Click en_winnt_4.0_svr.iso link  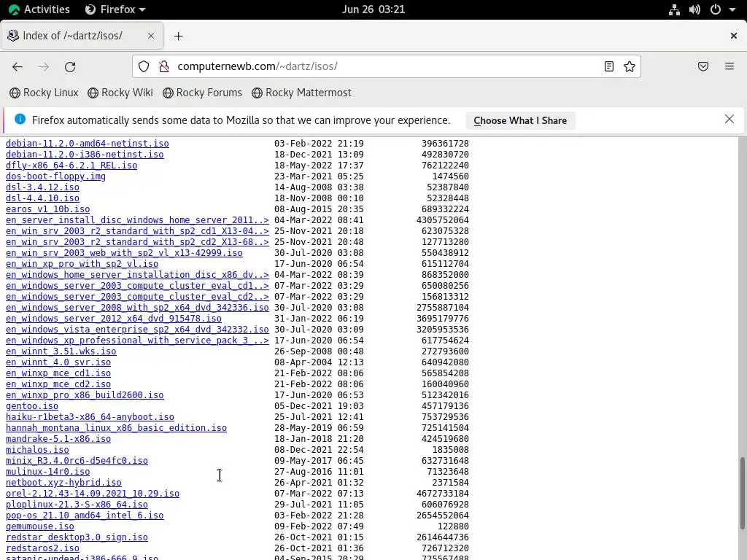tap(58, 362)
